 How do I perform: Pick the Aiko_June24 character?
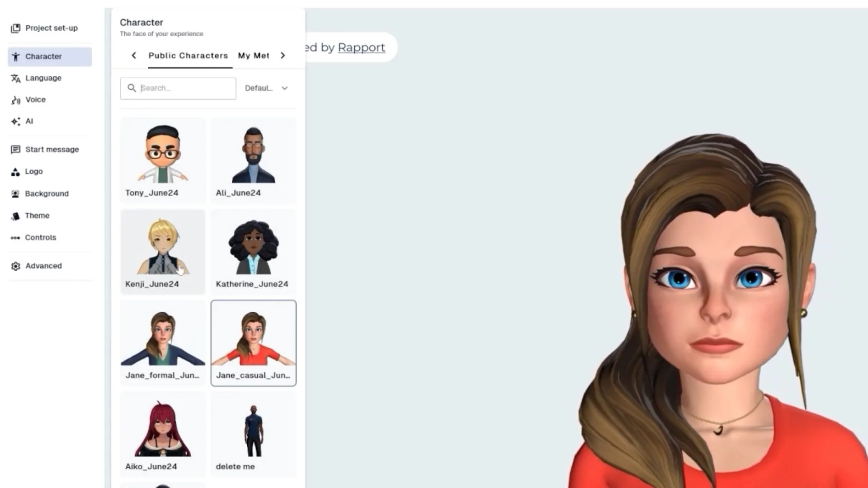pos(163,434)
